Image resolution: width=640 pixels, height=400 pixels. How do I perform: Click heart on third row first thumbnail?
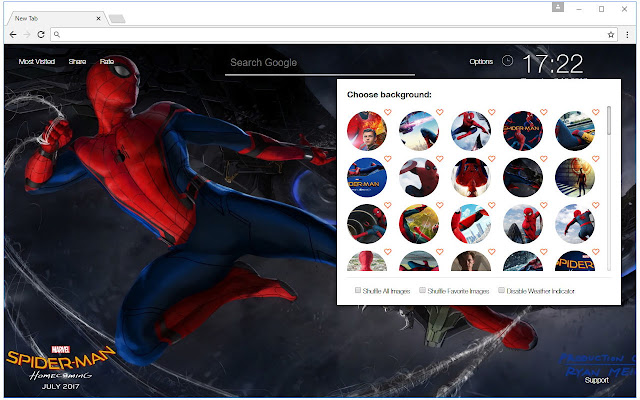tap(387, 205)
